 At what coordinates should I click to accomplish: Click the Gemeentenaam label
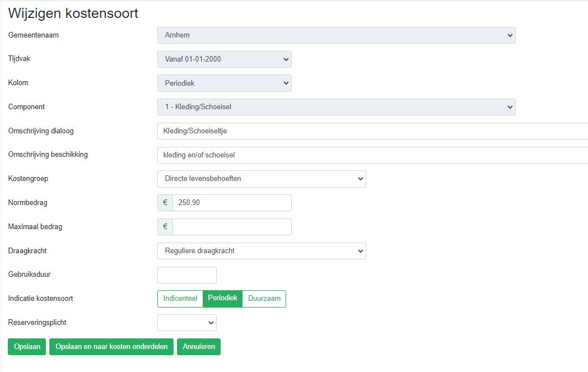click(34, 35)
